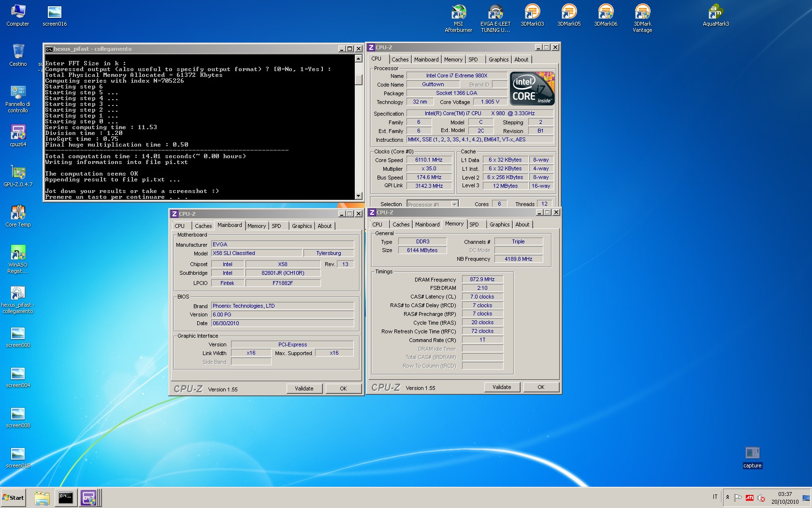Open hexus_pifast collegamento desktop shortcut

pyautogui.click(x=18, y=299)
